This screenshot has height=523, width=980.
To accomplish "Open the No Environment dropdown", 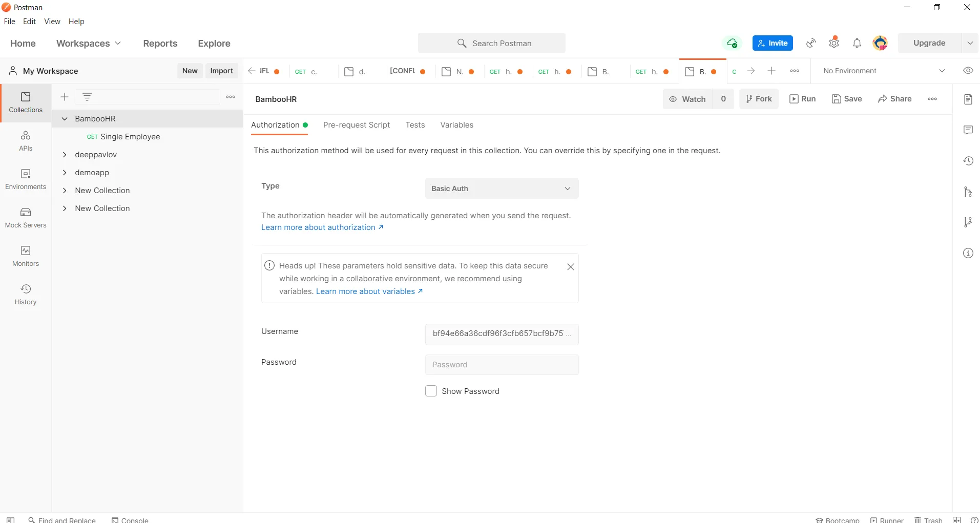I will (884, 71).
